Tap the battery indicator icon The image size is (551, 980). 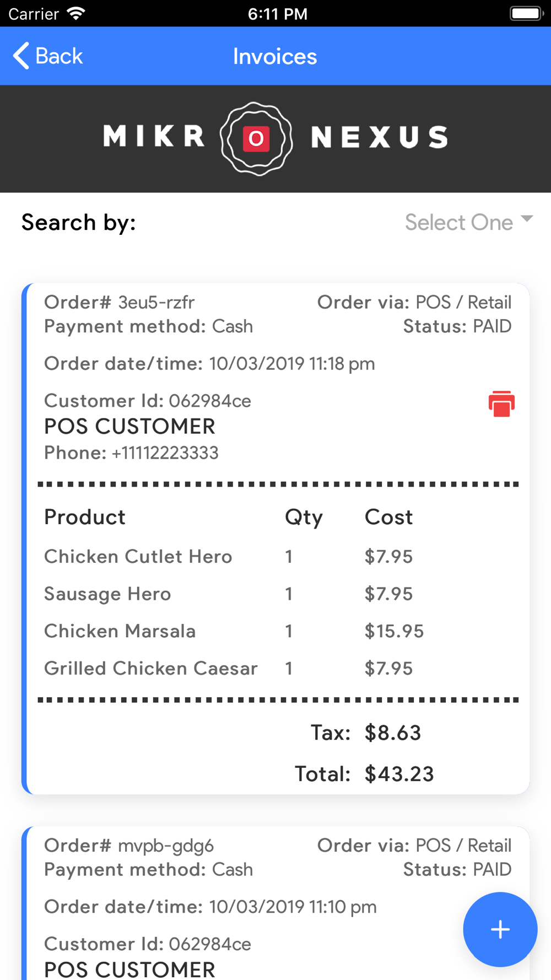[526, 13]
